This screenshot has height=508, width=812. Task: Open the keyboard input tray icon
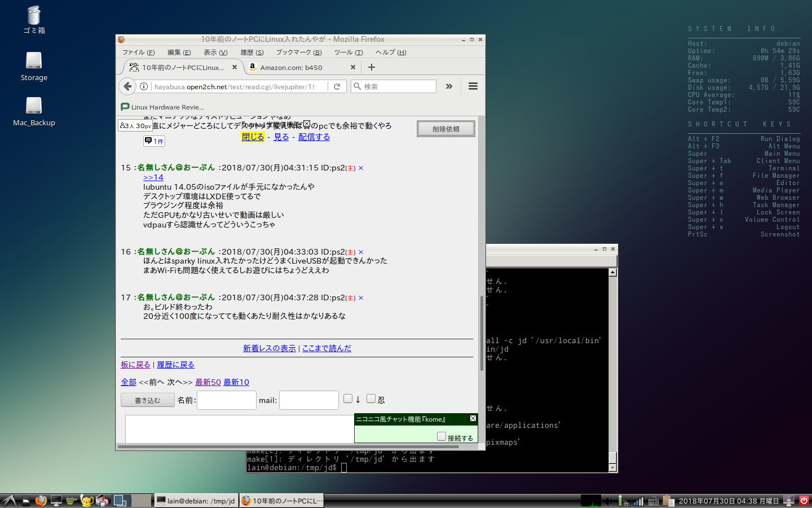pos(654,501)
